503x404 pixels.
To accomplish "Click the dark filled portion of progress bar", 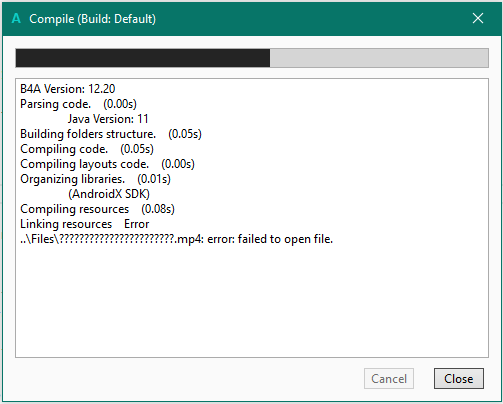I will (x=143, y=58).
